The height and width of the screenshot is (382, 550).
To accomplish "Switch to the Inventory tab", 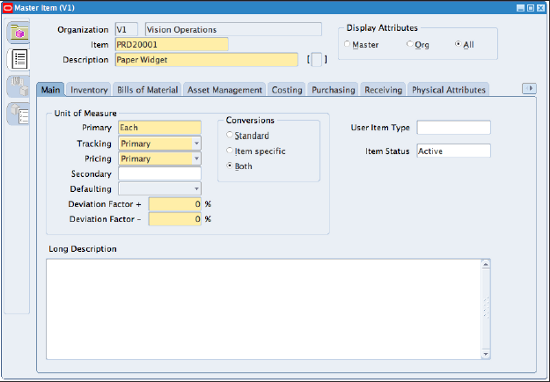I will pyautogui.click(x=89, y=90).
